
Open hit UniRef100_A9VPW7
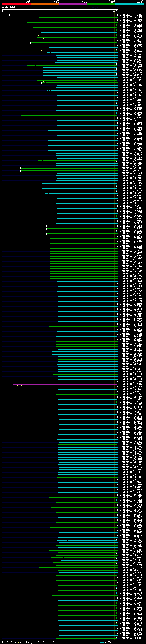coord(131,316)
